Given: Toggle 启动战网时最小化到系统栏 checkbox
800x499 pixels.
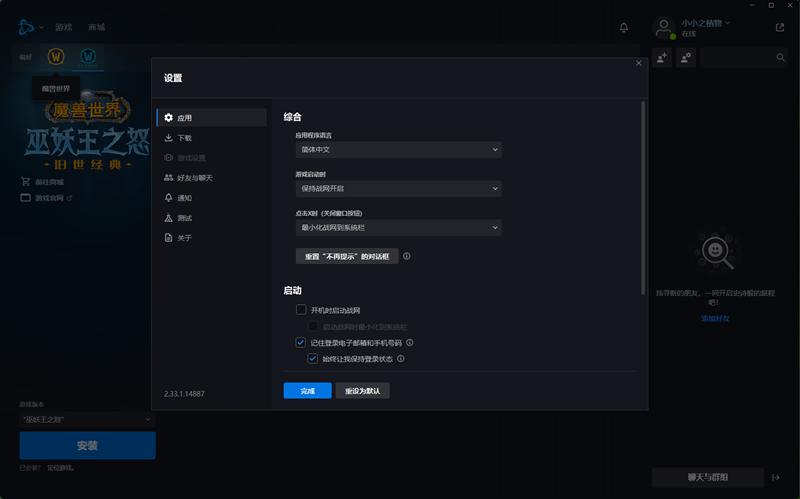Looking at the screenshot, I should 313,326.
